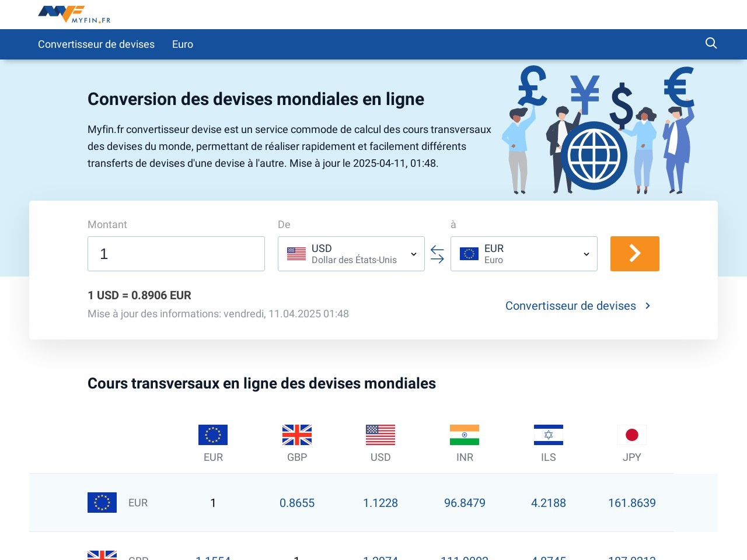Click the GBP column label text

coord(297,457)
